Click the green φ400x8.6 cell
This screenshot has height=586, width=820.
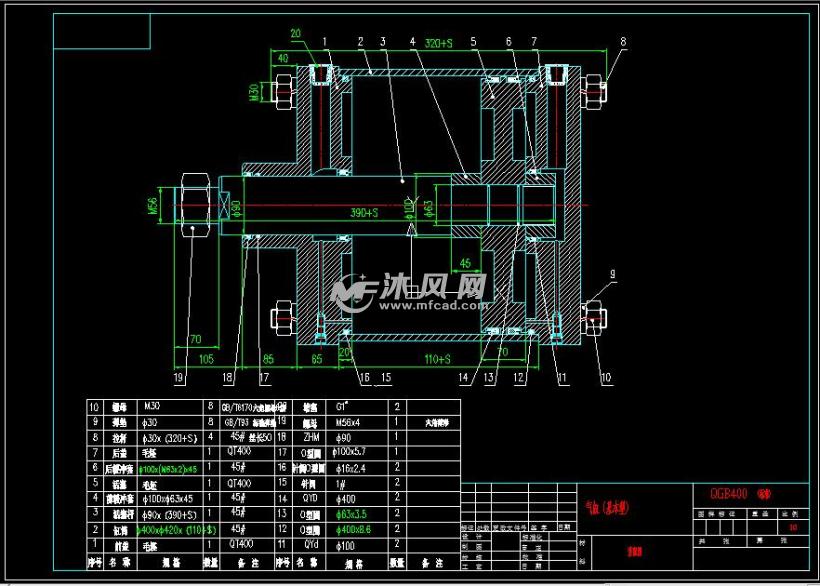tap(354, 530)
